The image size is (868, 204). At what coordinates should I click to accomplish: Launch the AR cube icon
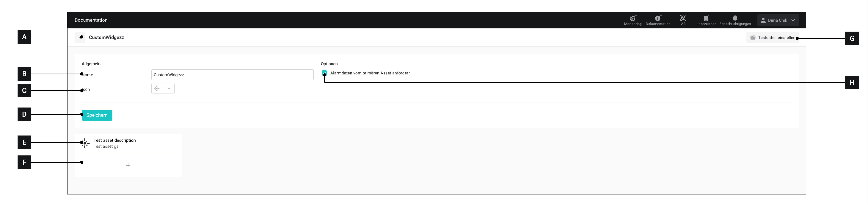point(683,18)
